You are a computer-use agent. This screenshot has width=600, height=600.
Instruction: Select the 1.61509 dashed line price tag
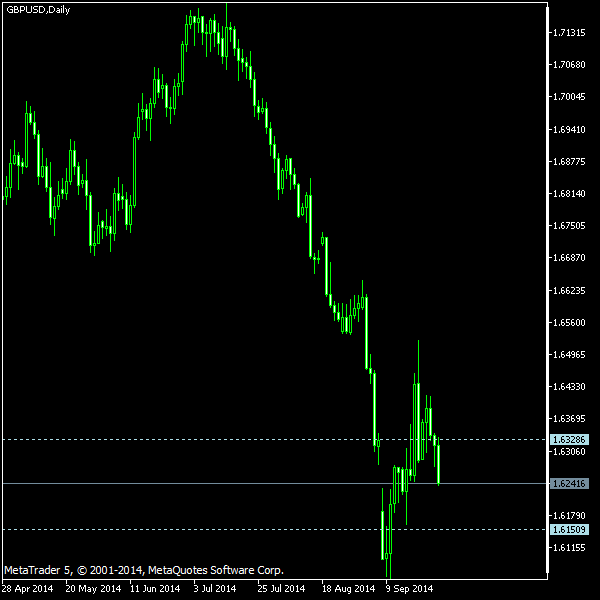click(569, 530)
